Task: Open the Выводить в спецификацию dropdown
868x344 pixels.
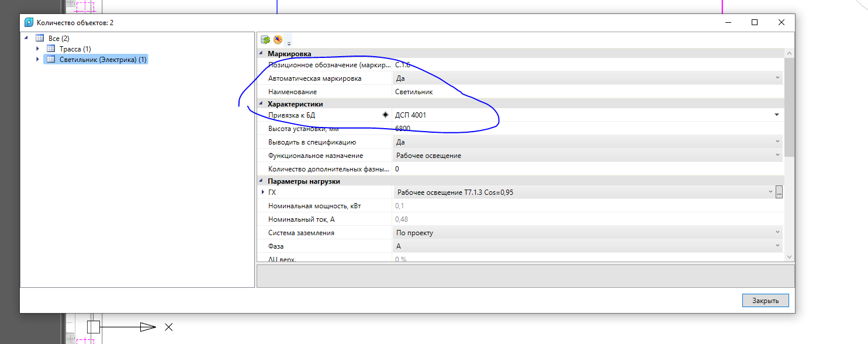Action: coord(777,142)
